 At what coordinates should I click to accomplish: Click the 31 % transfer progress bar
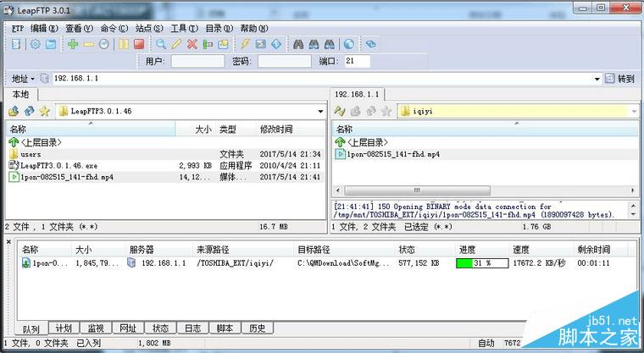point(482,263)
